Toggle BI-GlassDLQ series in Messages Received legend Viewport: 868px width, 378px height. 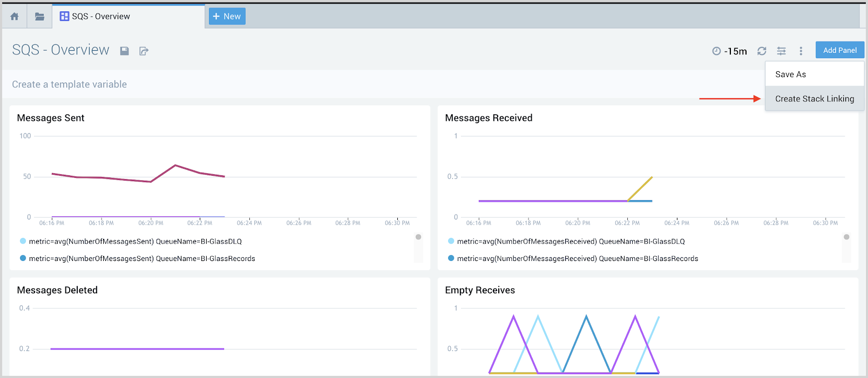pos(571,242)
